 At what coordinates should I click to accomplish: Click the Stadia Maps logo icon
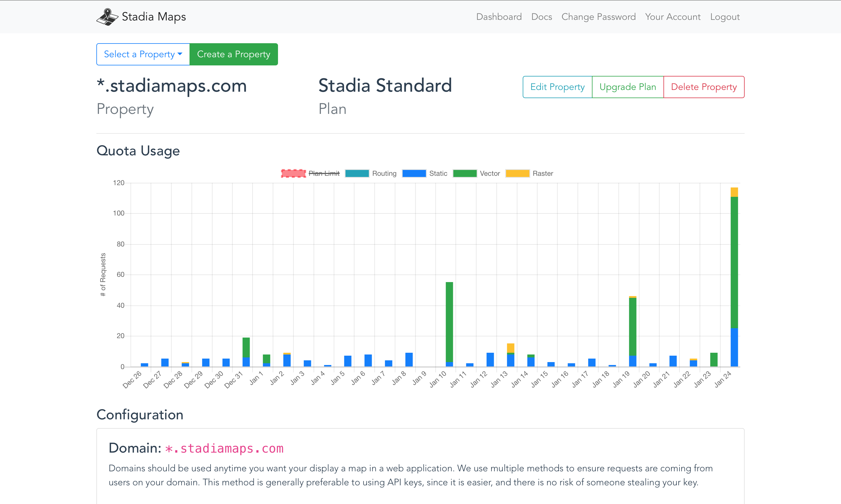(107, 17)
